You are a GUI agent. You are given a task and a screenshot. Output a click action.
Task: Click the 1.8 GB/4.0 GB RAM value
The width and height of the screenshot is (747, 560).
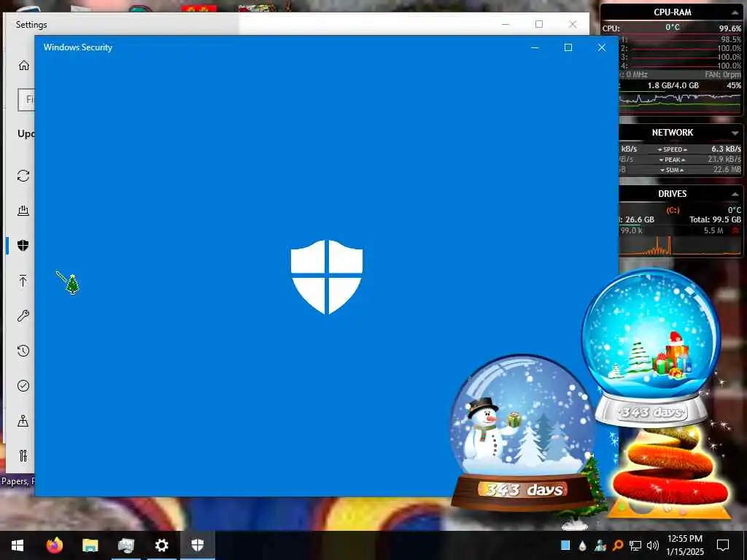[x=673, y=86]
